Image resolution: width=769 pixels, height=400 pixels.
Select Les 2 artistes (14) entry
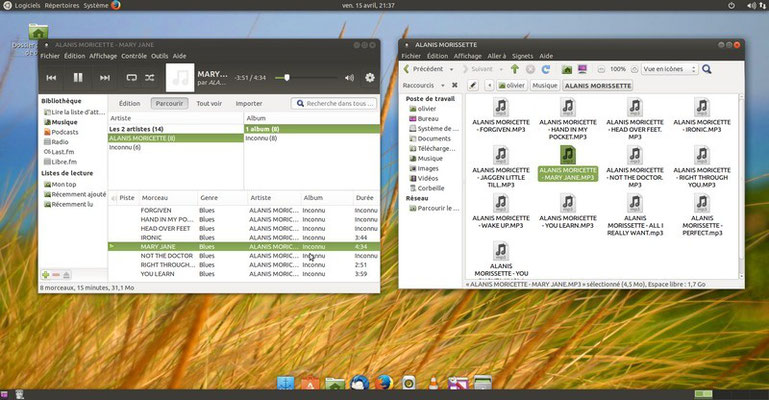click(176, 129)
